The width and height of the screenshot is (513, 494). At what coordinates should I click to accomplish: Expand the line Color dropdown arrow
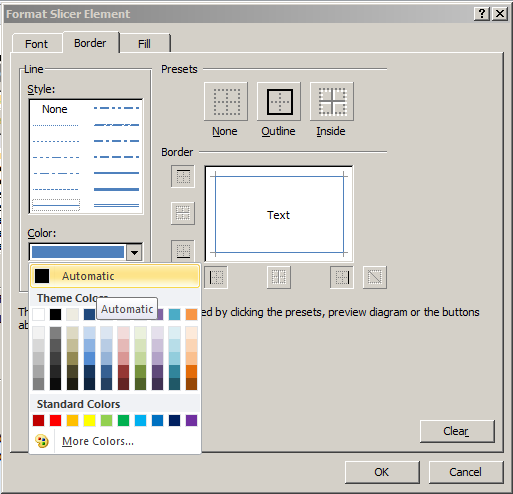pos(134,252)
